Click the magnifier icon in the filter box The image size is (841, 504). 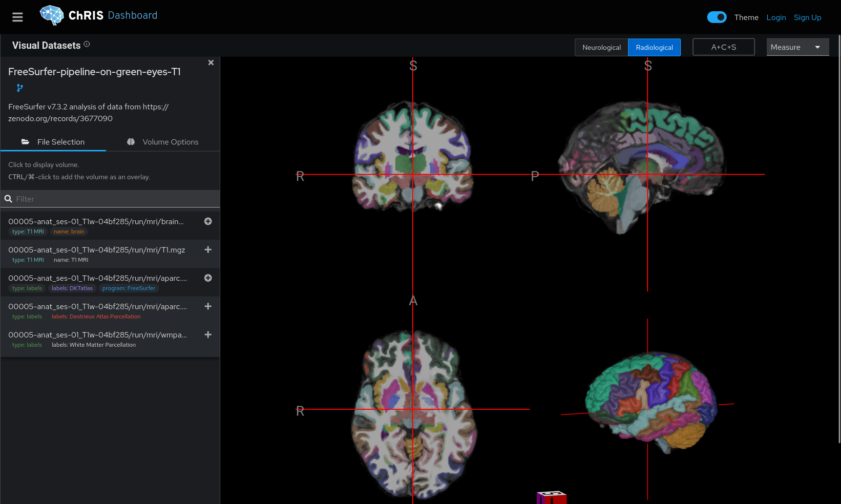tap(8, 199)
